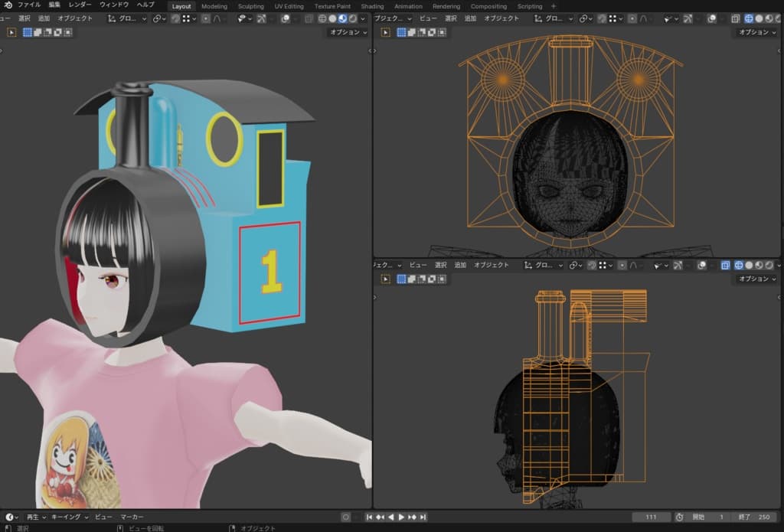Open transform orientation グロ dropdown in left viewport
The image size is (784, 532).
pyautogui.click(x=128, y=19)
